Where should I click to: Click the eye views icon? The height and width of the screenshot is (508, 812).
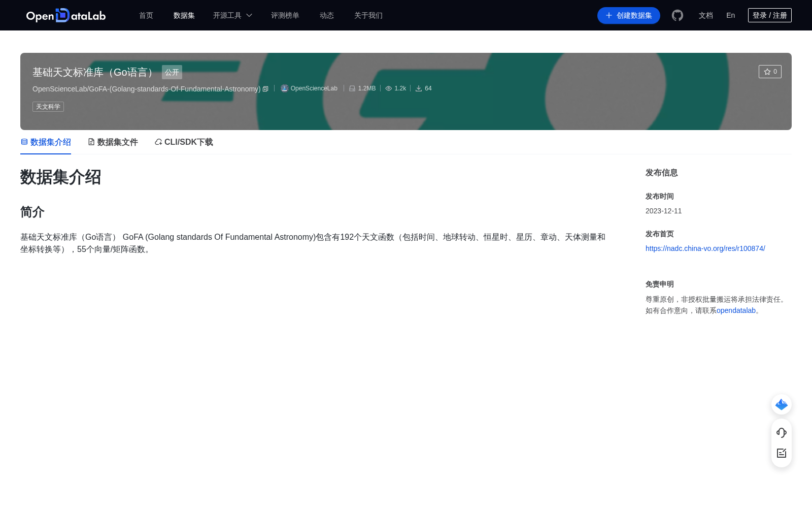point(389,88)
